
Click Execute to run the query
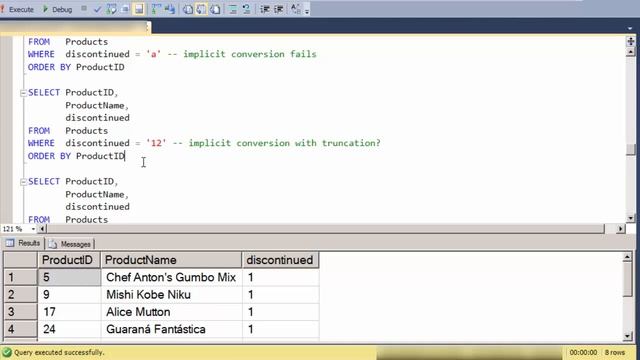tap(17, 9)
